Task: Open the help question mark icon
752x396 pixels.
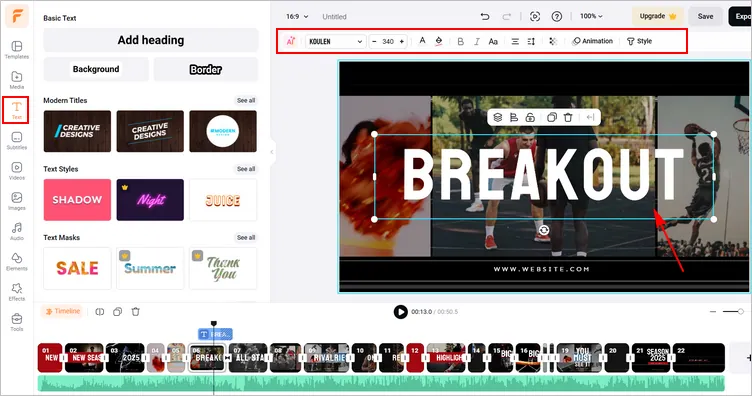Action: tap(556, 16)
